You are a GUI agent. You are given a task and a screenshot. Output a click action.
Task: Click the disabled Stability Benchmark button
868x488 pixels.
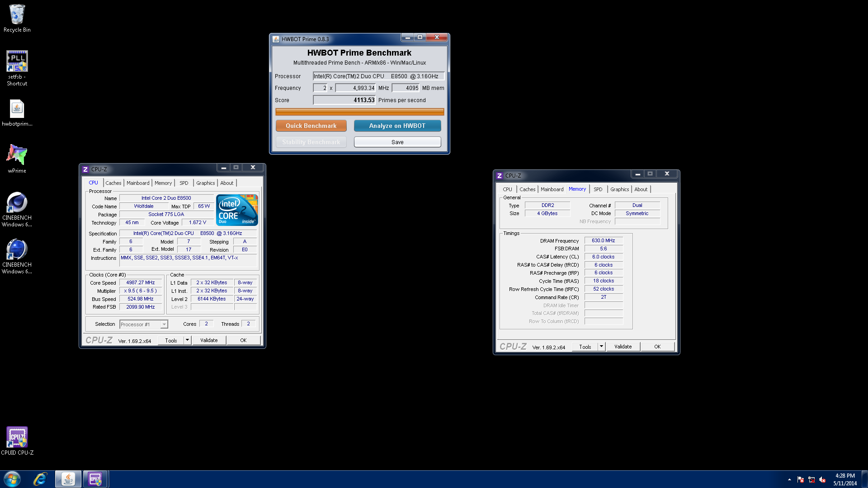coord(311,142)
